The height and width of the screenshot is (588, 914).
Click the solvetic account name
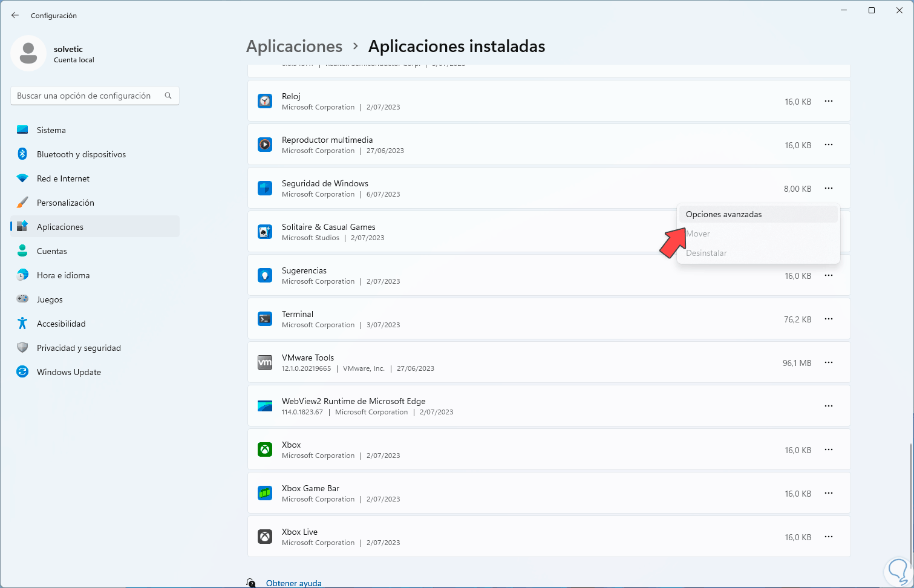click(68, 49)
